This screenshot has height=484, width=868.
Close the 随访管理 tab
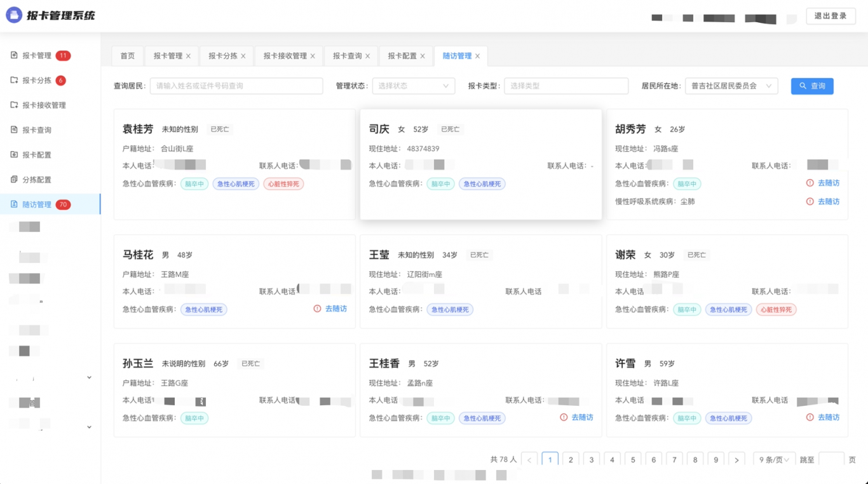[477, 56]
